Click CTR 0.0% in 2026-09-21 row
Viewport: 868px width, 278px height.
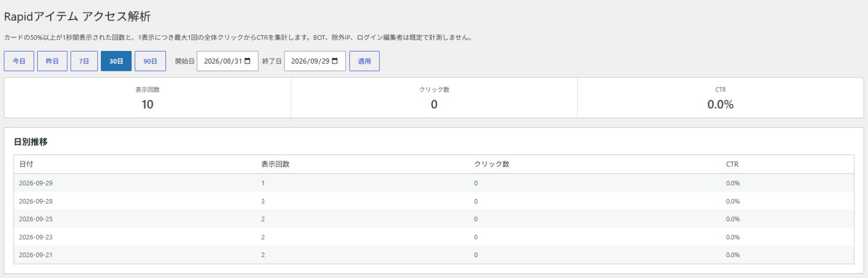pos(733,255)
